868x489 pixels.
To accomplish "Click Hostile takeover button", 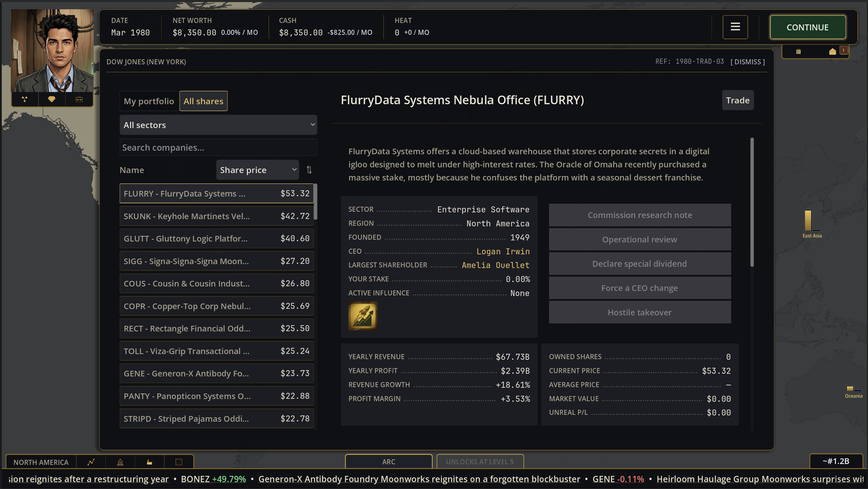I will (640, 312).
